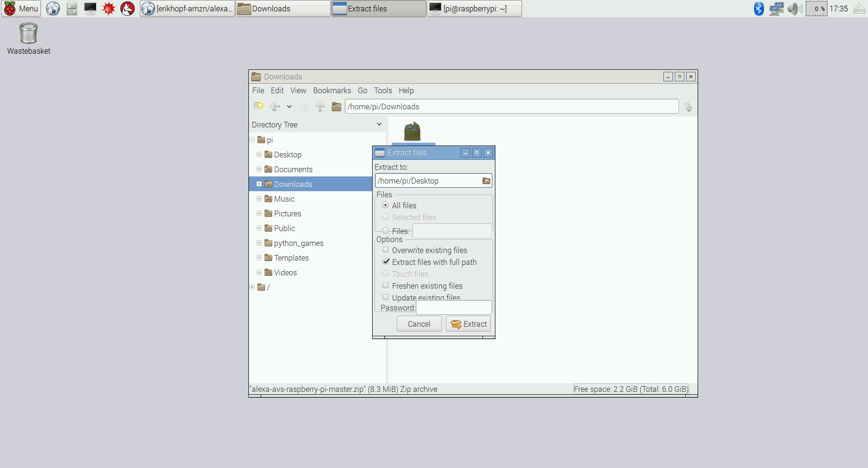
Task: Go back using the left arrow toolbar icon
Action: [x=275, y=107]
